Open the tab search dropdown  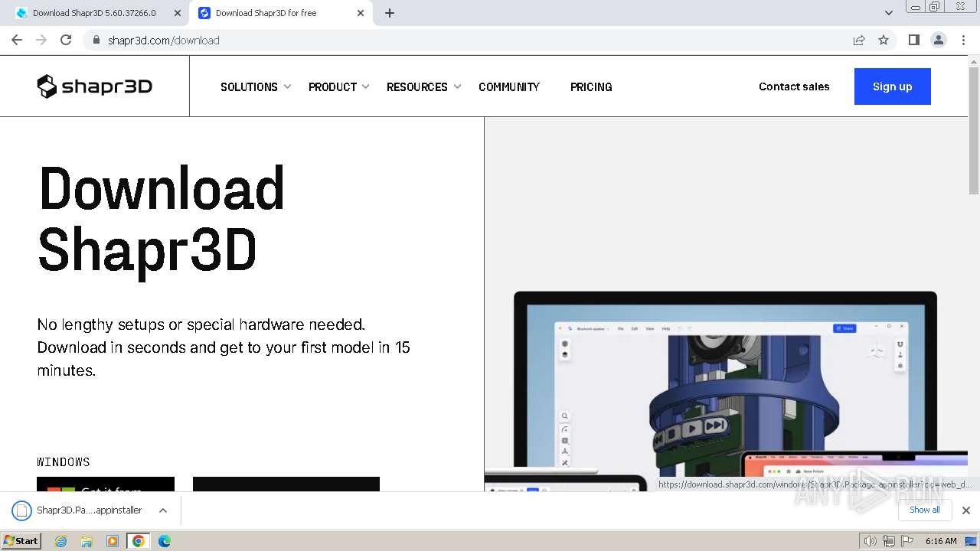888,13
